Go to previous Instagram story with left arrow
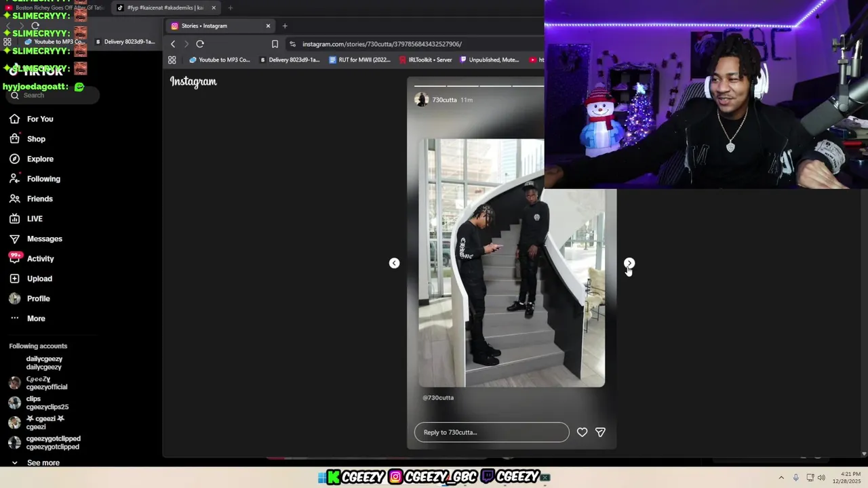The height and width of the screenshot is (488, 868). coord(394,263)
